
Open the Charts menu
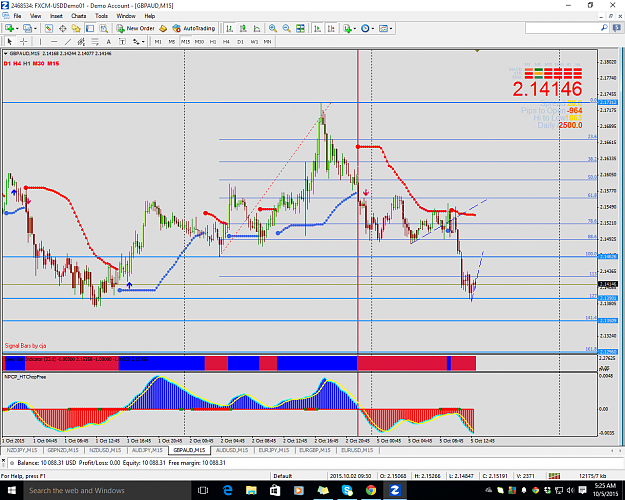(x=79, y=16)
